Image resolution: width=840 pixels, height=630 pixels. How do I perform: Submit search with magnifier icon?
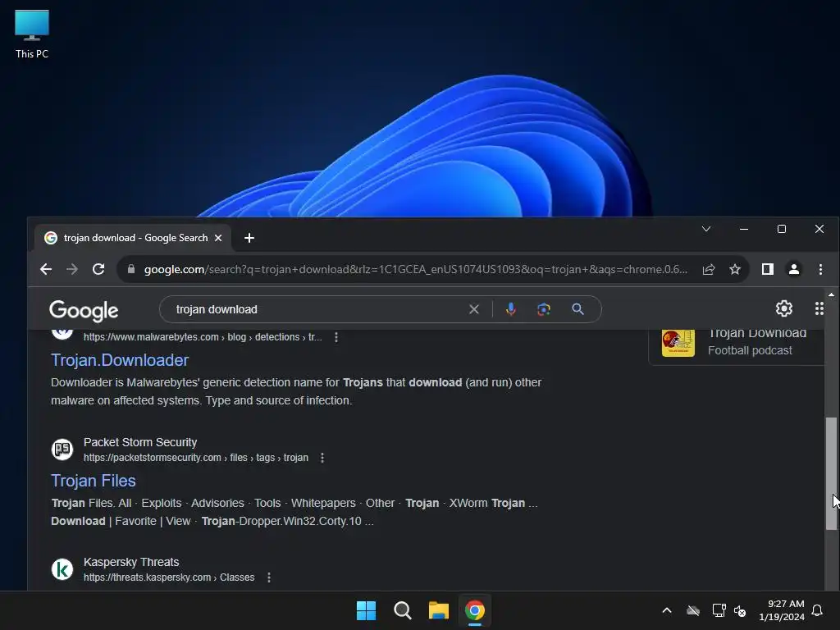pos(577,309)
